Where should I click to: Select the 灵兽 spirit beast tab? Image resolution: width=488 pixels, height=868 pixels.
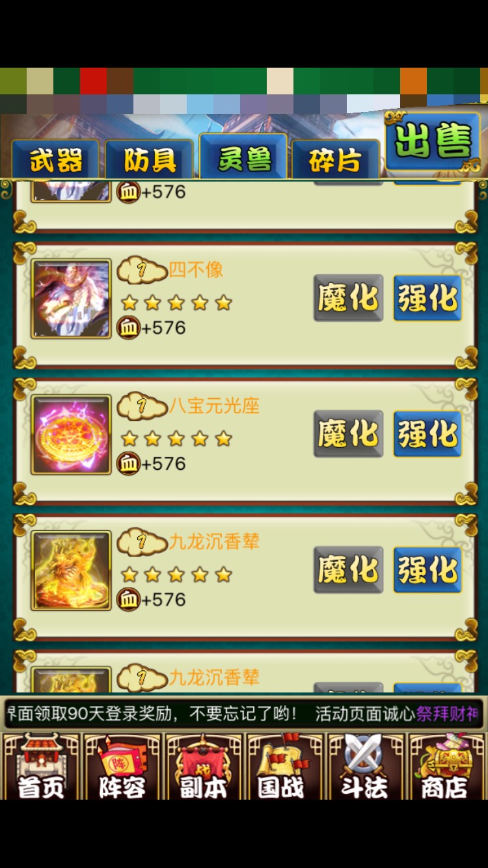pyautogui.click(x=243, y=156)
